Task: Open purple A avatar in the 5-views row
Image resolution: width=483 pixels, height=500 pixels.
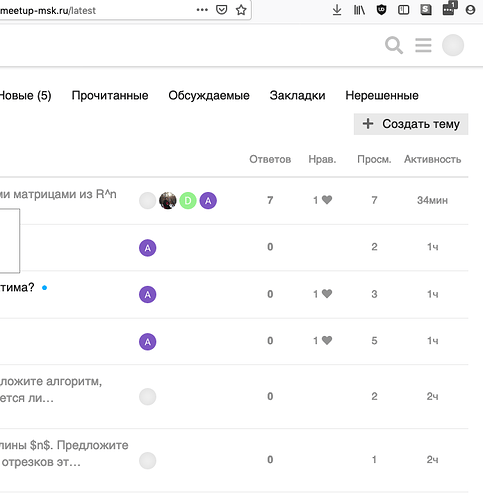Action: pos(148,341)
